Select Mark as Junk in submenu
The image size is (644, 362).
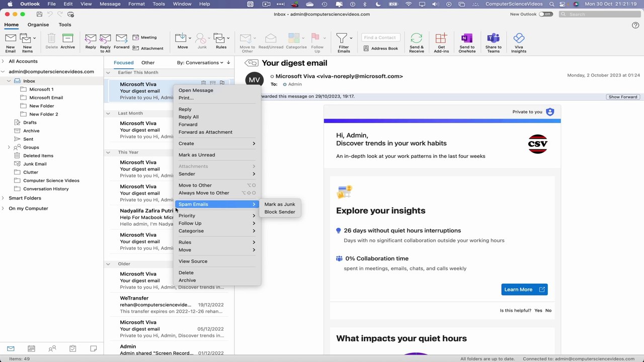(x=280, y=204)
